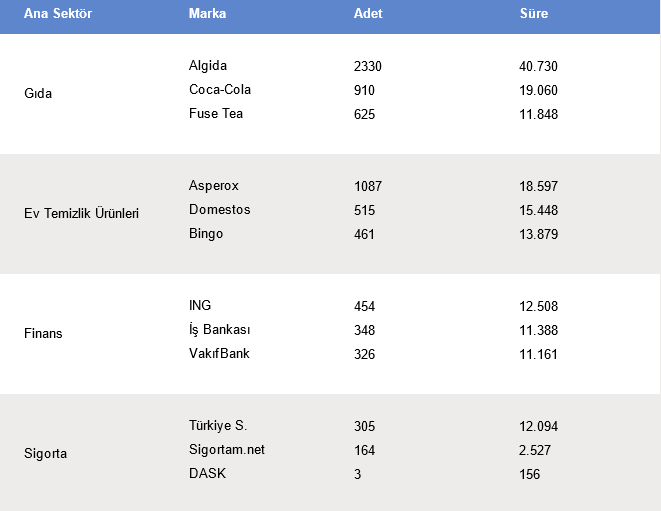The image size is (661, 511).
Task: Click the İş Bankası brand name
Action: (x=220, y=330)
